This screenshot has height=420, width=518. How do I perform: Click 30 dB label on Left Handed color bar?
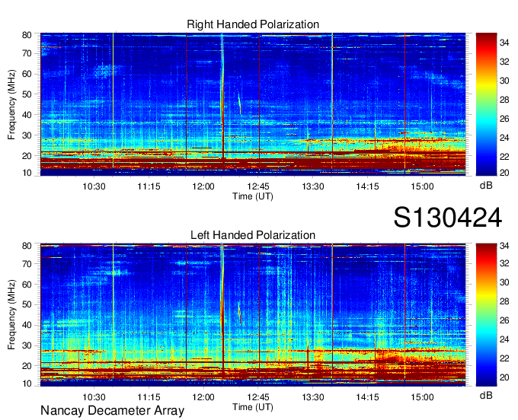pos(504,282)
